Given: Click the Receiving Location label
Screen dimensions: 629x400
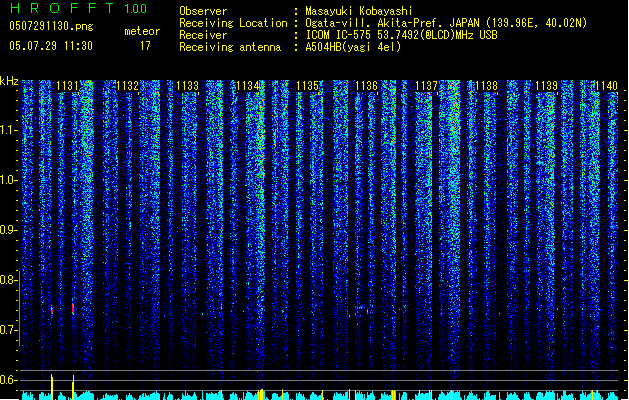Looking at the screenshot, I should 233,23.
